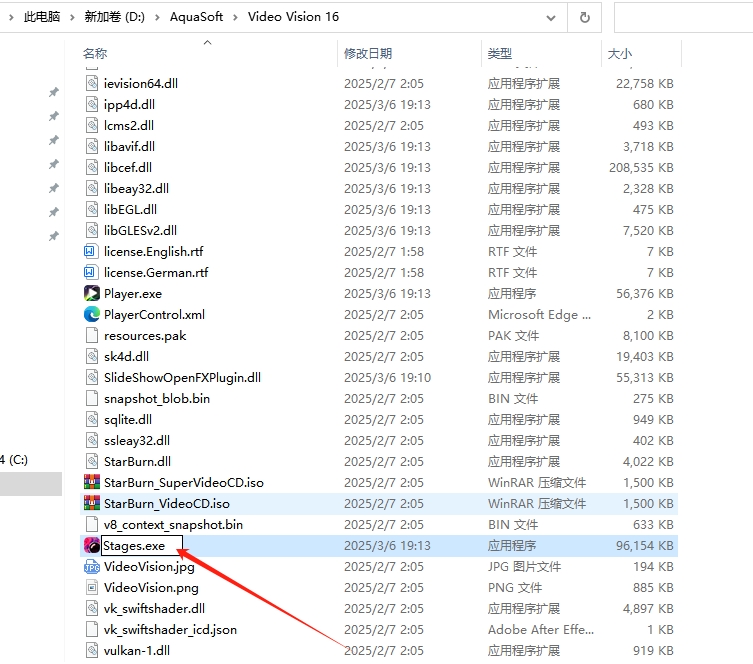Go to 此电脑 in the breadcrumb
The width and height of the screenshot is (753, 664).
point(42,17)
